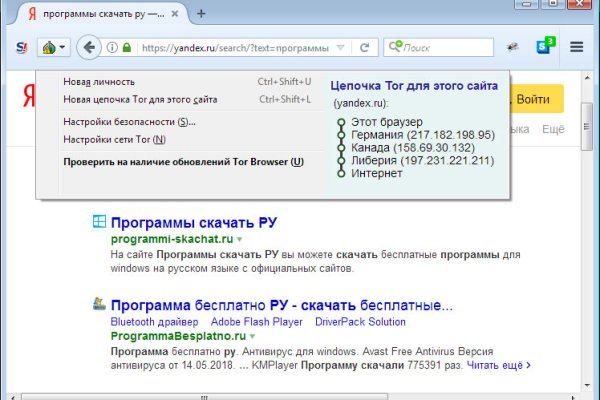Go back with the back arrow button
The height and width of the screenshot is (400, 600).
[88, 47]
